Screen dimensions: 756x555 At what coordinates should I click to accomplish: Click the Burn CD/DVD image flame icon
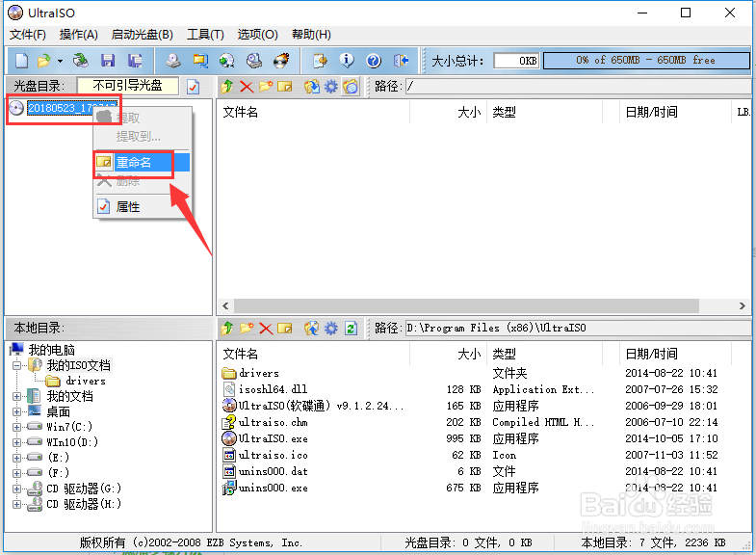pyautogui.click(x=281, y=61)
